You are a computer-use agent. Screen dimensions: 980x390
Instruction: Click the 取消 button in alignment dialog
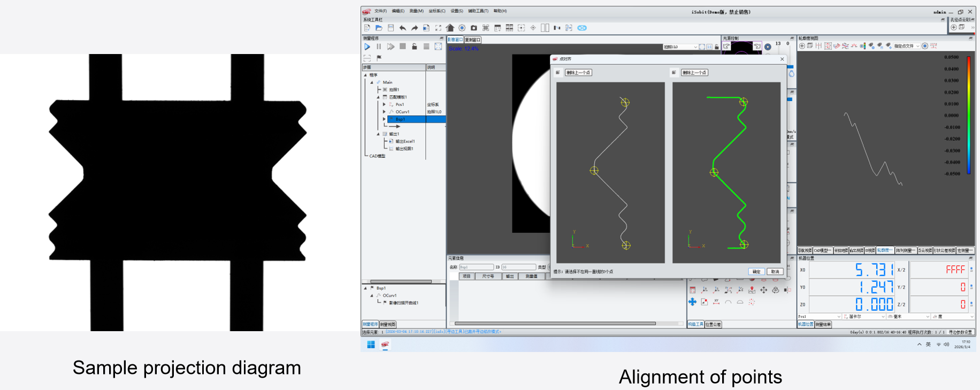click(775, 272)
